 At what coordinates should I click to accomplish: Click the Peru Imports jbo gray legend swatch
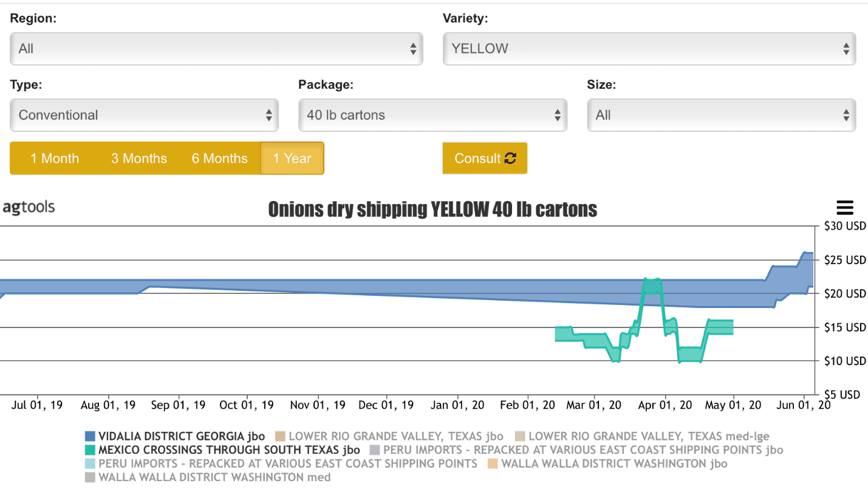coord(375,450)
